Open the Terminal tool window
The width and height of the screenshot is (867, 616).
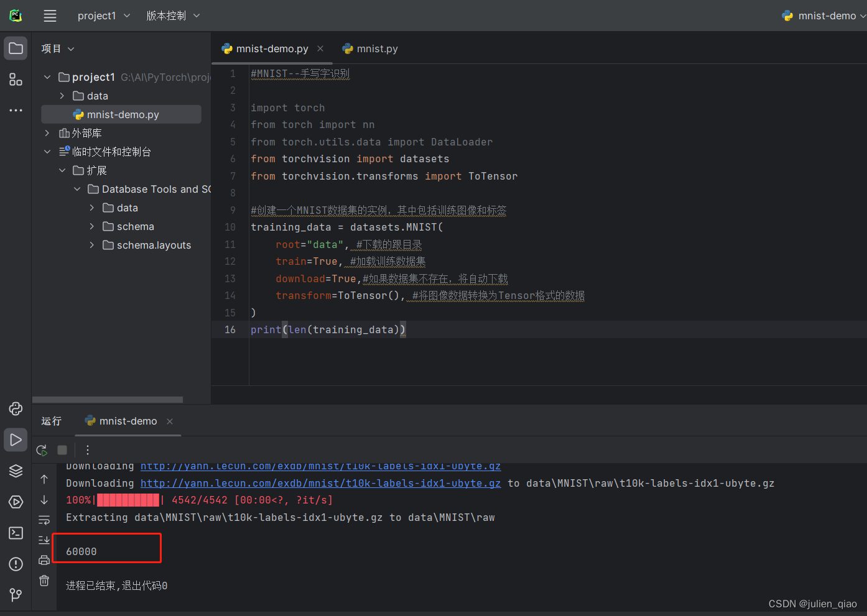[16, 533]
